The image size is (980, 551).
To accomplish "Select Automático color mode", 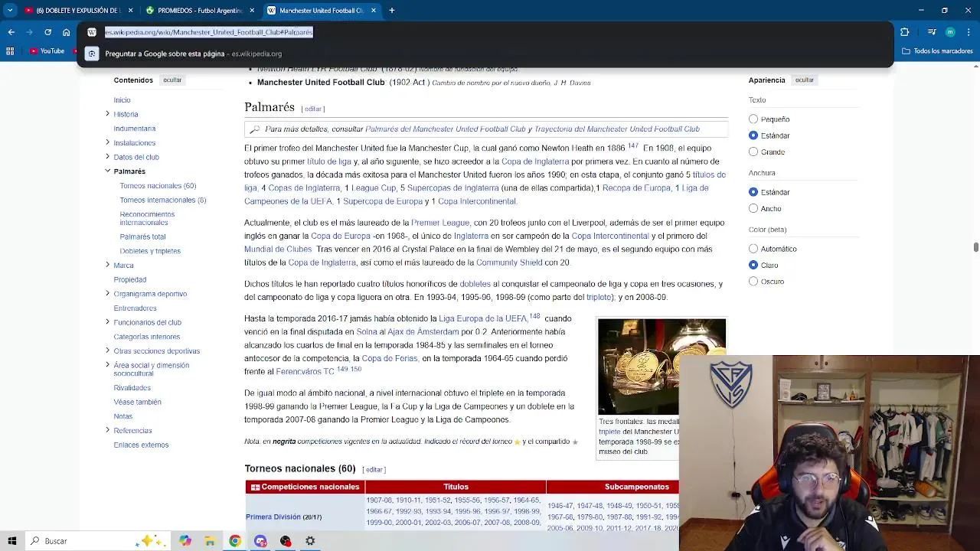I will point(753,249).
